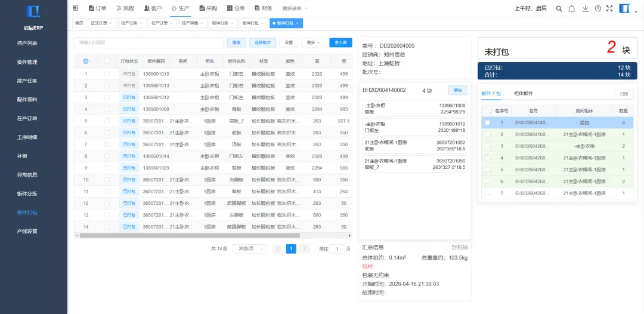Expand the 更多 dropdown button
Screen dimensions: 644x314
(314, 42)
